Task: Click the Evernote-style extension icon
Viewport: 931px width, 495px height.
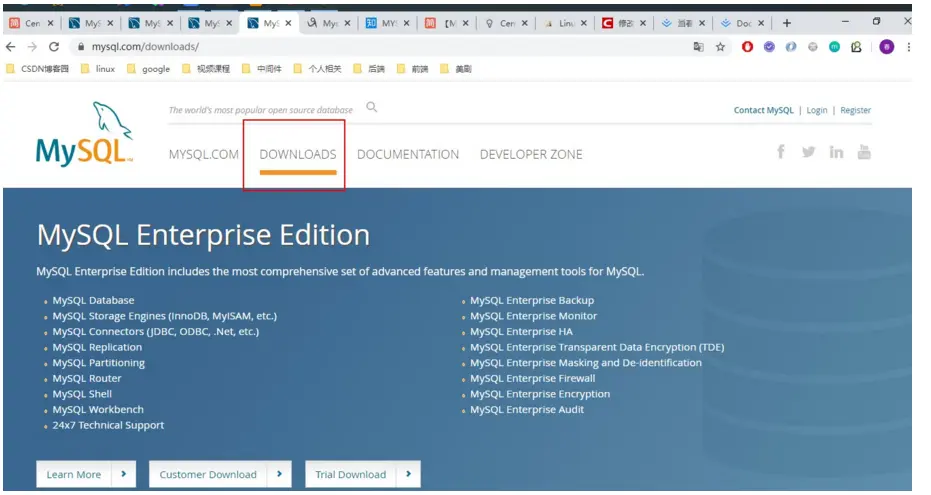Action: pos(856,47)
